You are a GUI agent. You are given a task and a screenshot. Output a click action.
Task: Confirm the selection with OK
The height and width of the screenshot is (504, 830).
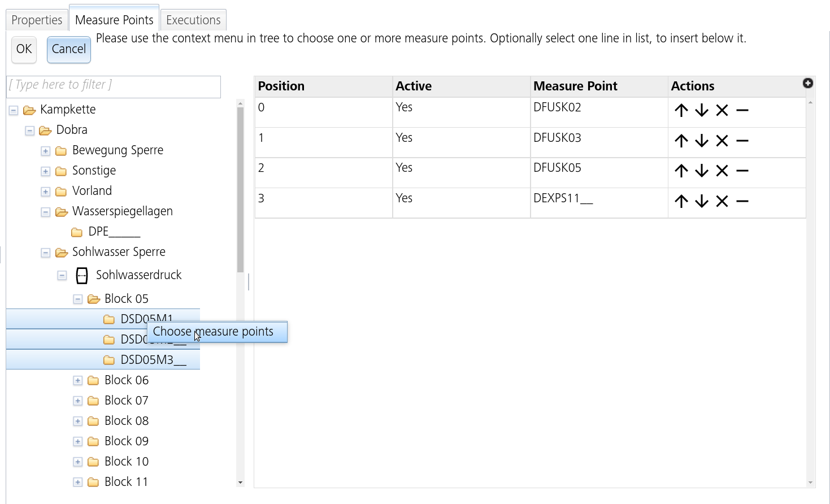point(23,49)
